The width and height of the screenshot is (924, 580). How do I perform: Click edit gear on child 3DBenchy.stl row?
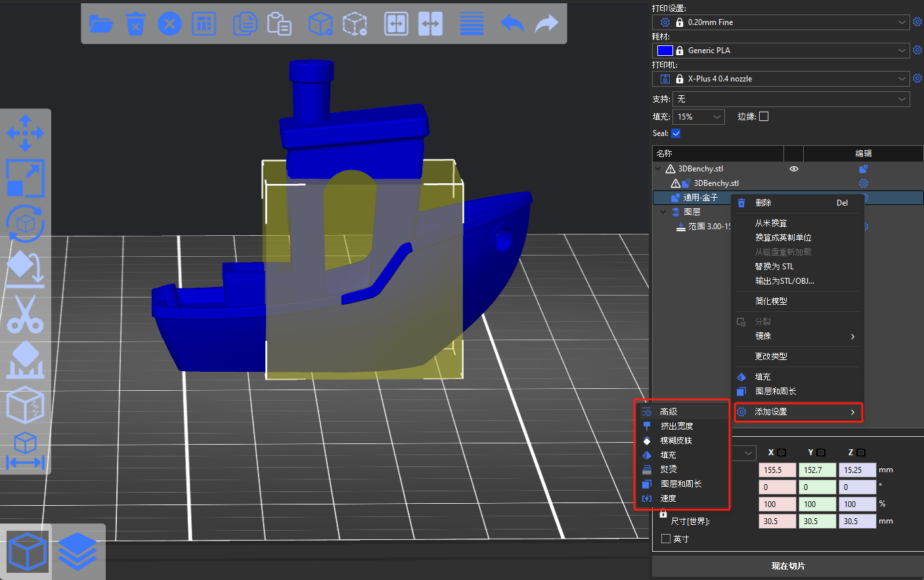pos(864,183)
